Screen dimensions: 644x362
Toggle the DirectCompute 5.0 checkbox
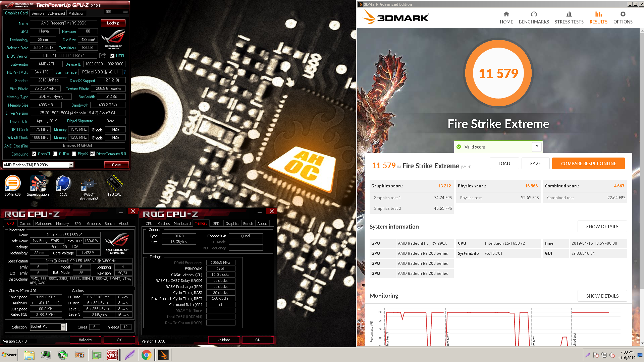tap(93, 154)
